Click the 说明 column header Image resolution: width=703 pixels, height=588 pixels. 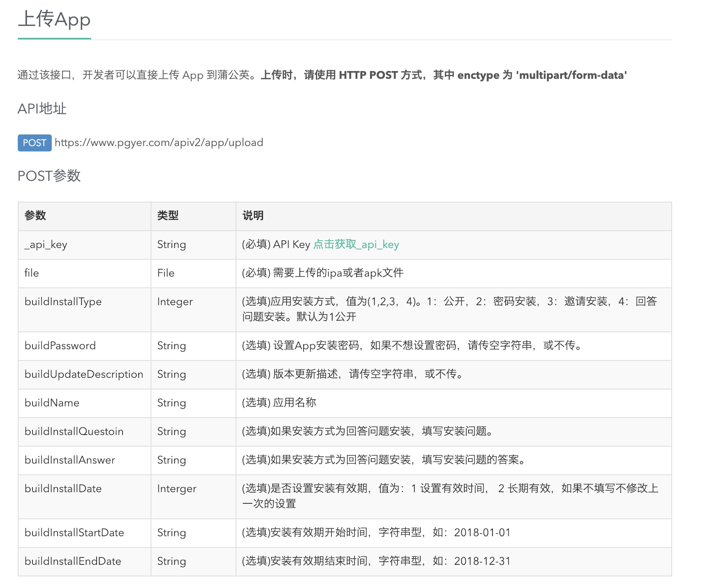pyautogui.click(x=454, y=216)
